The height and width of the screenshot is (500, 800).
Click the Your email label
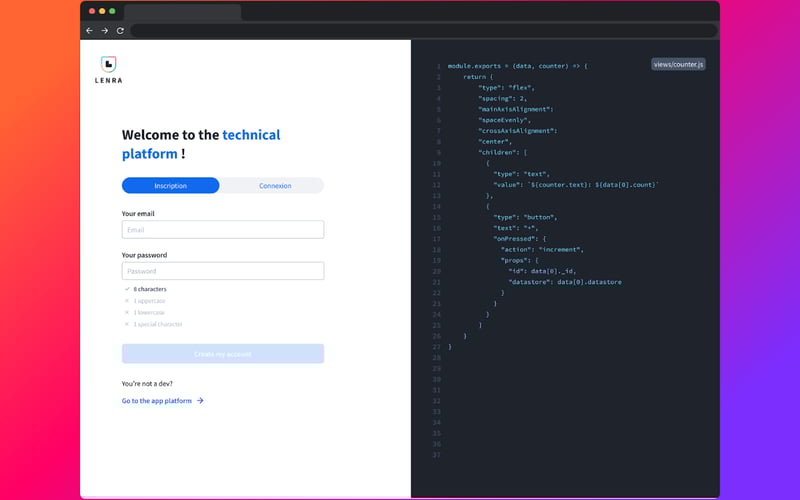click(x=138, y=213)
